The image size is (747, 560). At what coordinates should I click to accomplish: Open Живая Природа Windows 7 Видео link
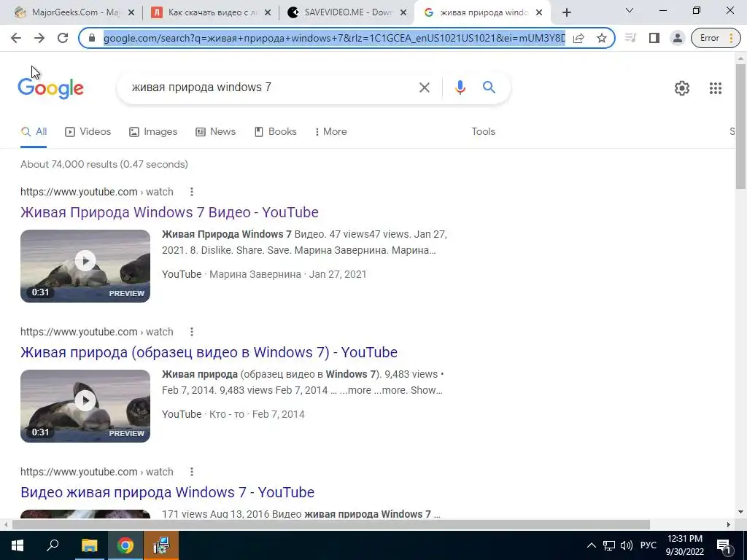click(x=169, y=212)
